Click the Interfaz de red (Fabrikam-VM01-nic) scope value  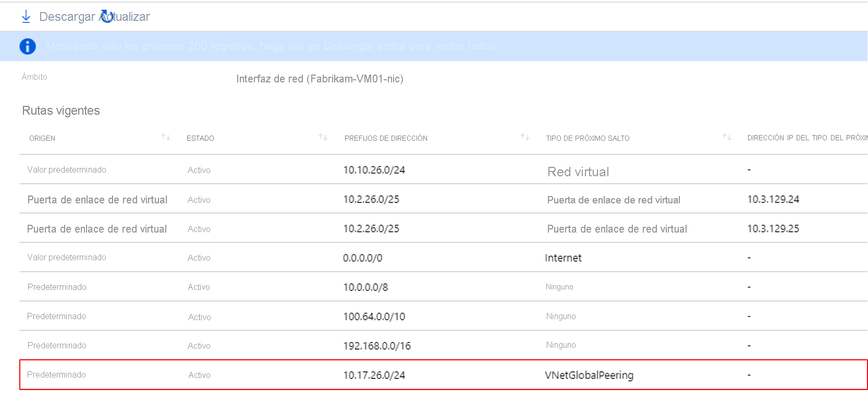[x=320, y=79]
